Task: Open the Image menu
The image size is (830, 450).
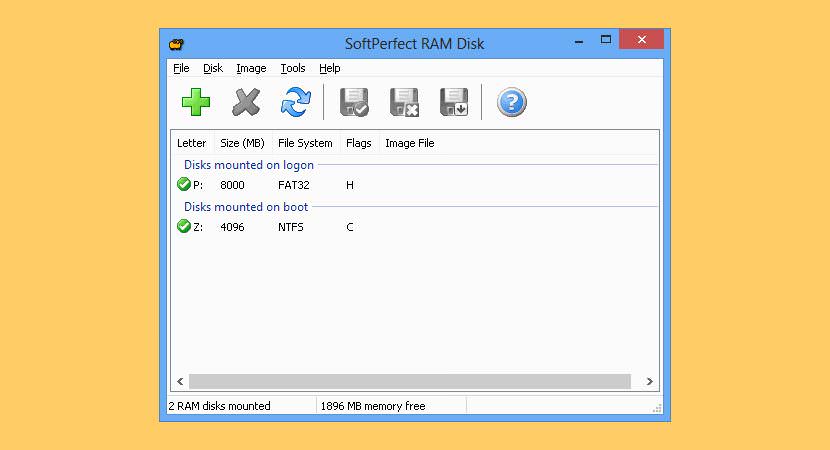Action: click(x=251, y=68)
